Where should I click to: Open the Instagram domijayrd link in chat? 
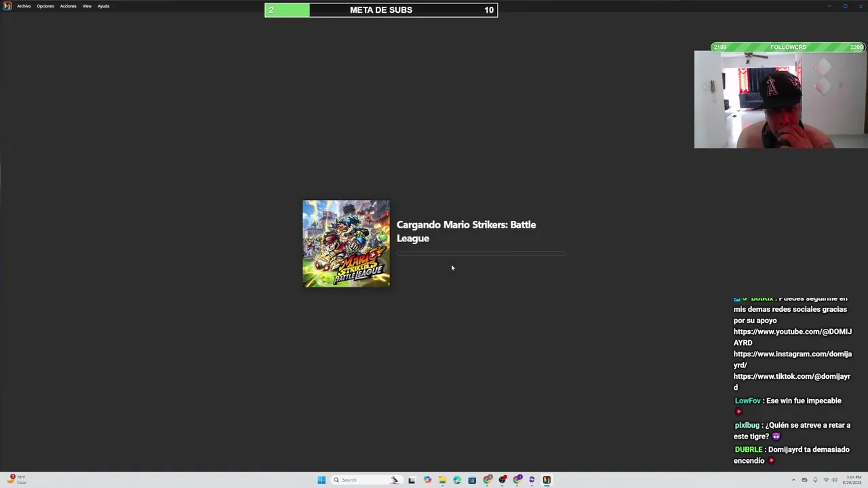792,359
